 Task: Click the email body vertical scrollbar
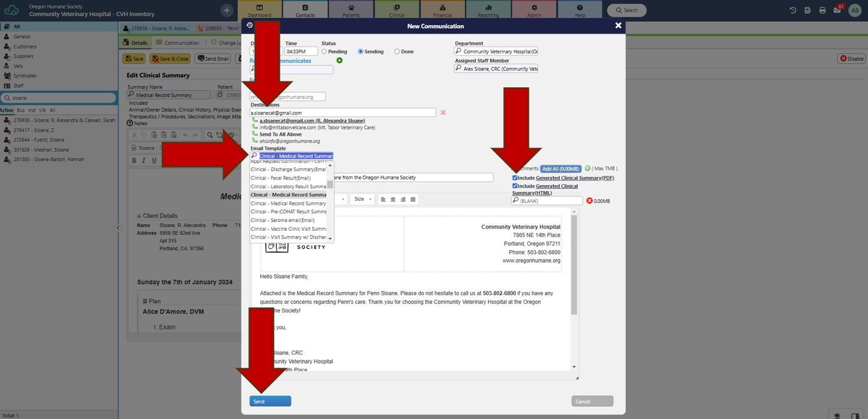click(x=574, y=264)
